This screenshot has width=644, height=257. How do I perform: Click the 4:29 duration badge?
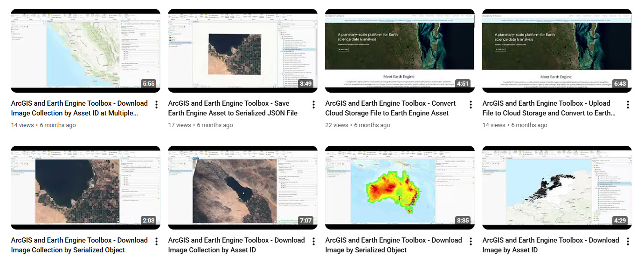click(620, 221)
